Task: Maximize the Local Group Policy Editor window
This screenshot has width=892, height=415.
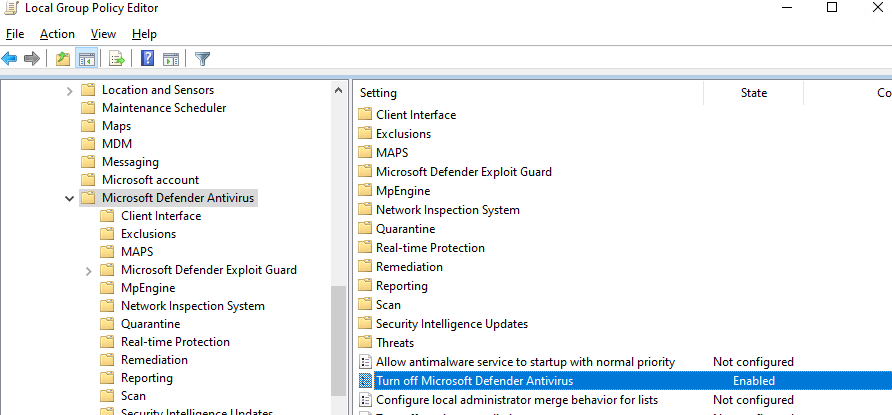Action: click(832, 7)
